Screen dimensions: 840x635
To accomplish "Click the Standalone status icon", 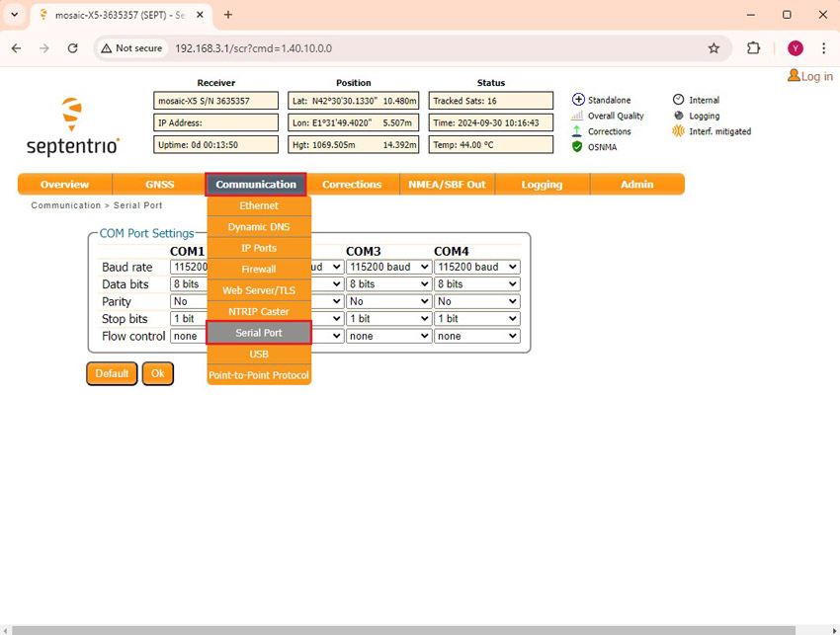I will (578, 100).
